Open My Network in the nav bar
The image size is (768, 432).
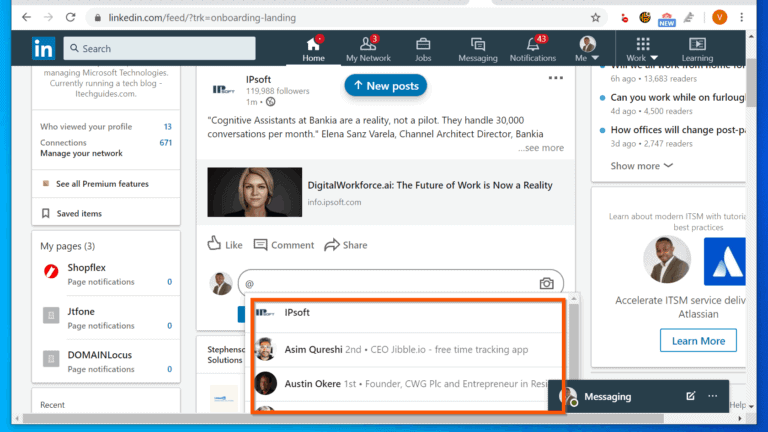[368, 49]
